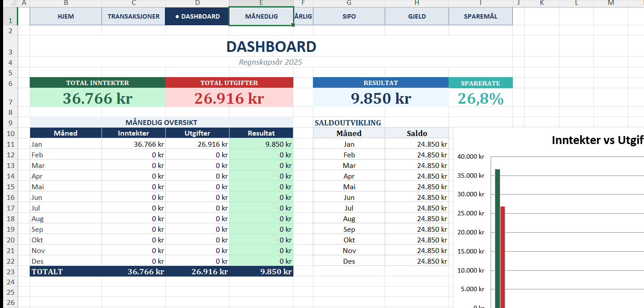644x308 pixels.
Task: Click the 26,8% Sparerate value cell
Action: [x=480, y=98]
